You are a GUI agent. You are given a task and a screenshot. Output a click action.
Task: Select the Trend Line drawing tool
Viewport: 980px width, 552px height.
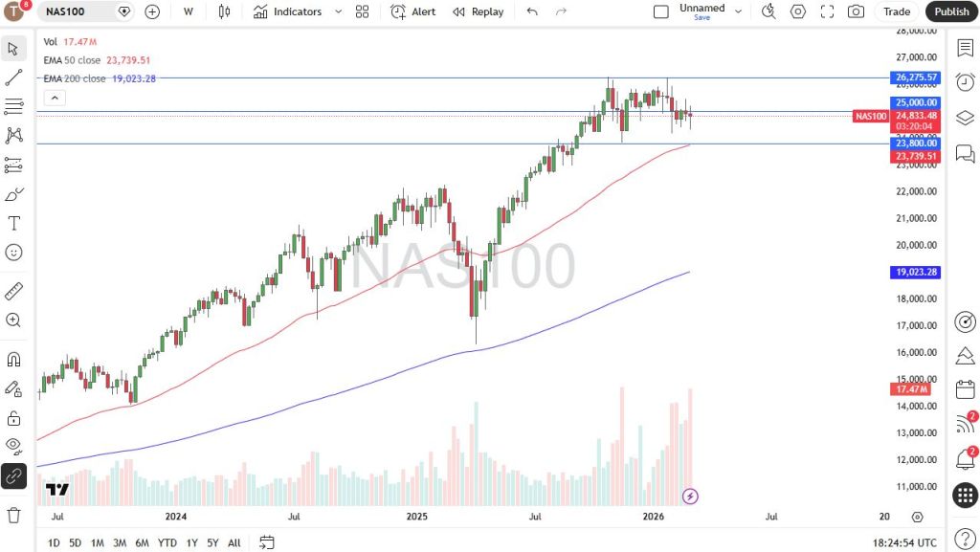click(x=13, y=77)
